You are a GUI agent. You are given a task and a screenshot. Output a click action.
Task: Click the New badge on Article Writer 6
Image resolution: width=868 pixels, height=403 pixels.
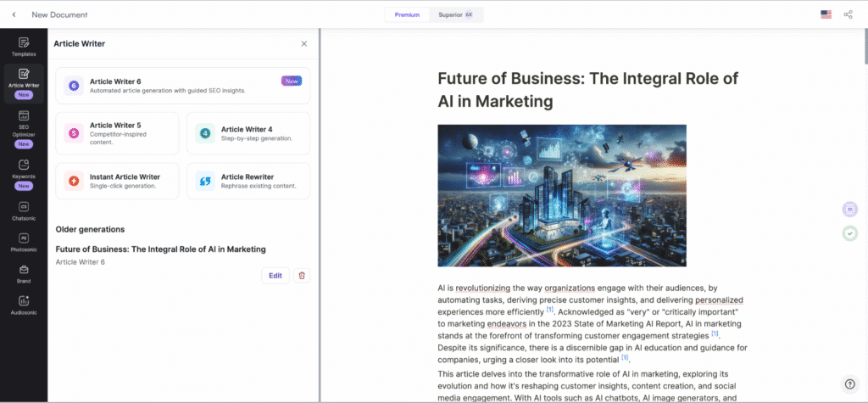292,81
